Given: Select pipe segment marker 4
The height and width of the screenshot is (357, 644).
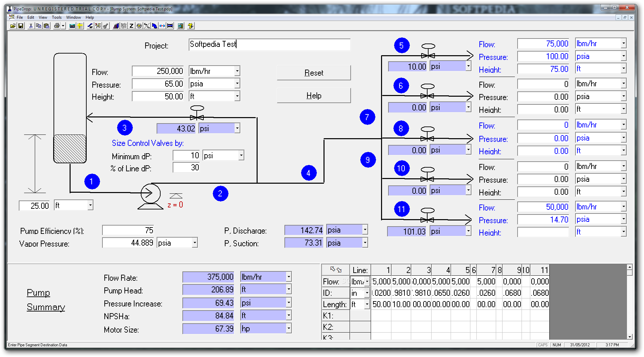Looking at the screenshot, I should click(309, 173).
